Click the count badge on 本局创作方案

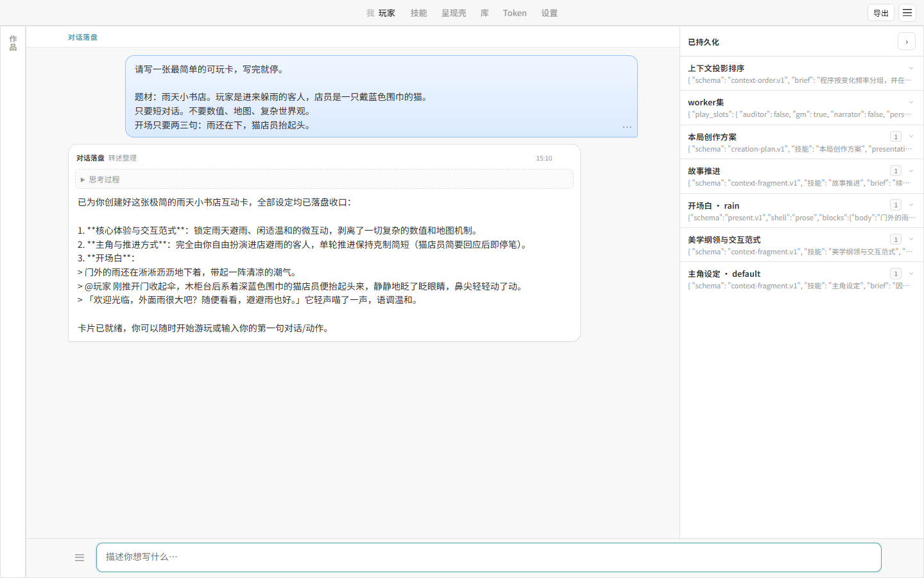click(896, 137)
